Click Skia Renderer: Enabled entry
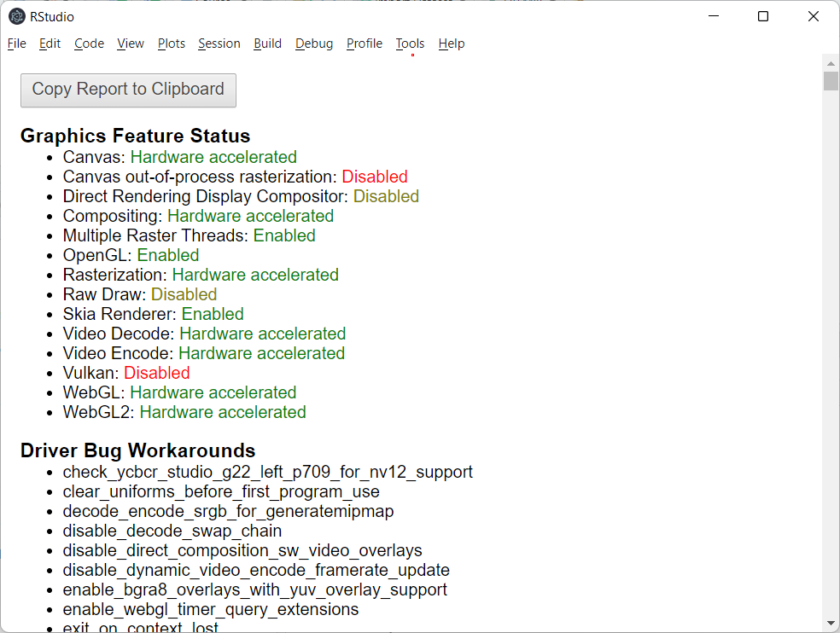The height and width of the screenshot is (633, 840). click(153, 314)
